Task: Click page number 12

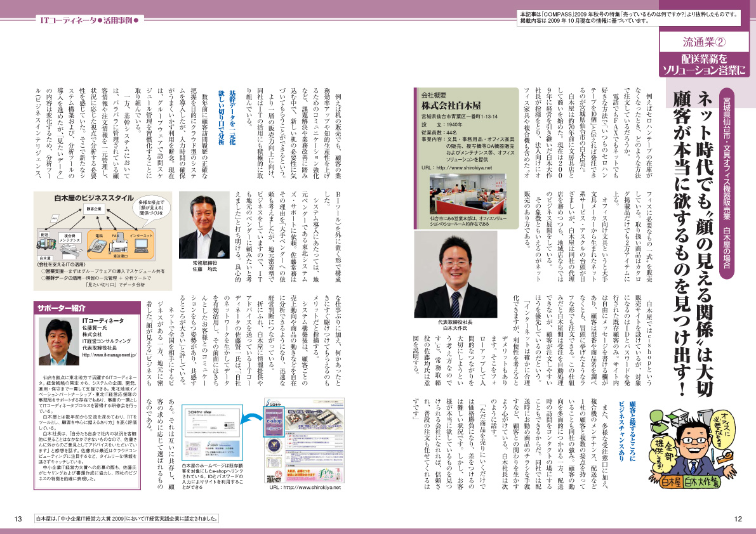Action: click(x=738, y=519)
